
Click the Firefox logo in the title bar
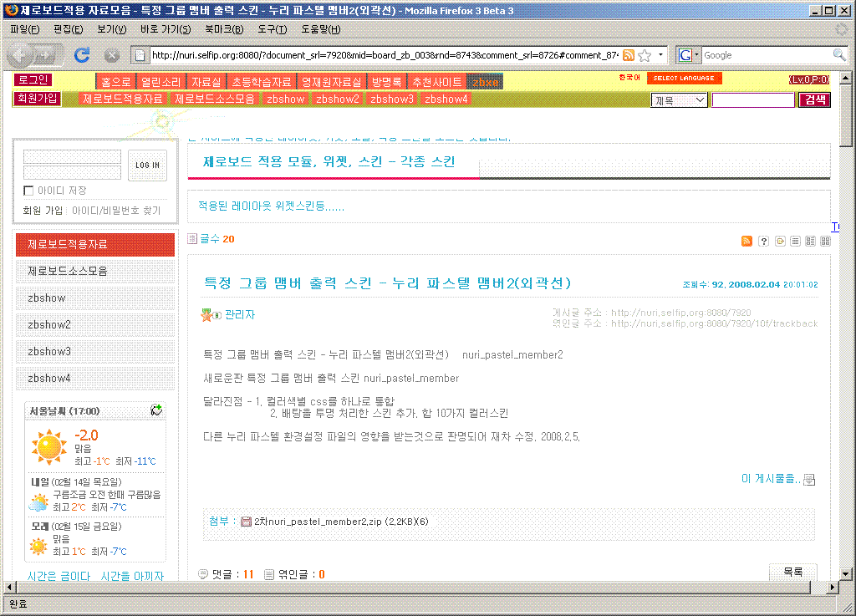(11, 10)
